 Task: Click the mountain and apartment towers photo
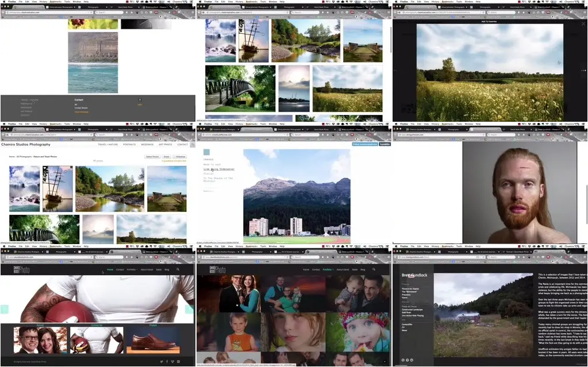click(297, 196)
